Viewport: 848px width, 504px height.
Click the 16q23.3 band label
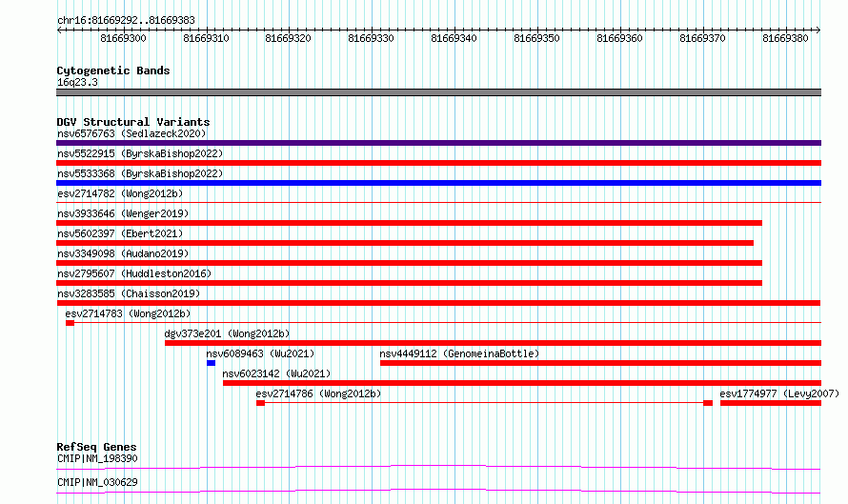tap(77, 82)
